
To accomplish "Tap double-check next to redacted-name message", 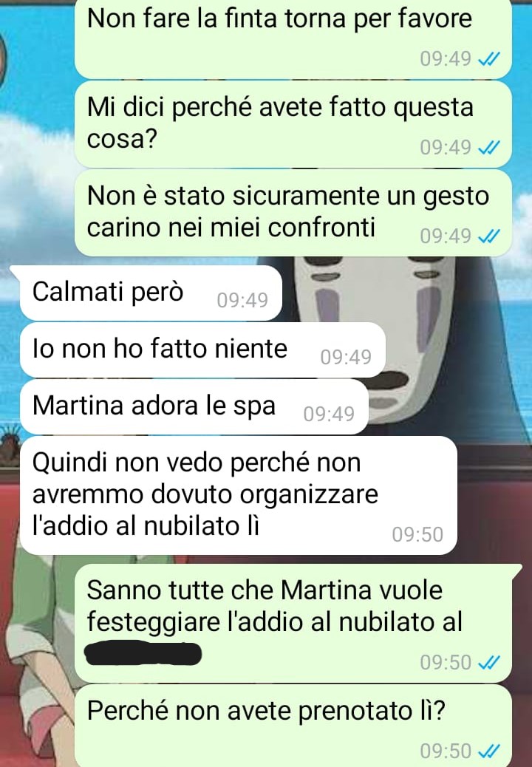I will tap(488, 662).
